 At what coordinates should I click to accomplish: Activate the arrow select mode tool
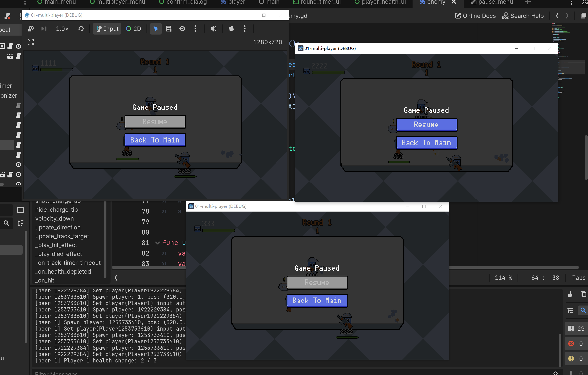click(x=156, y=29)
